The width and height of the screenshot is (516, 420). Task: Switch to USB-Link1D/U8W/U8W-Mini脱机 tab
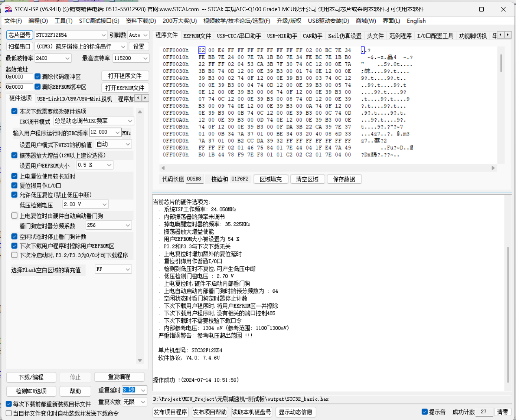[74, 99]
